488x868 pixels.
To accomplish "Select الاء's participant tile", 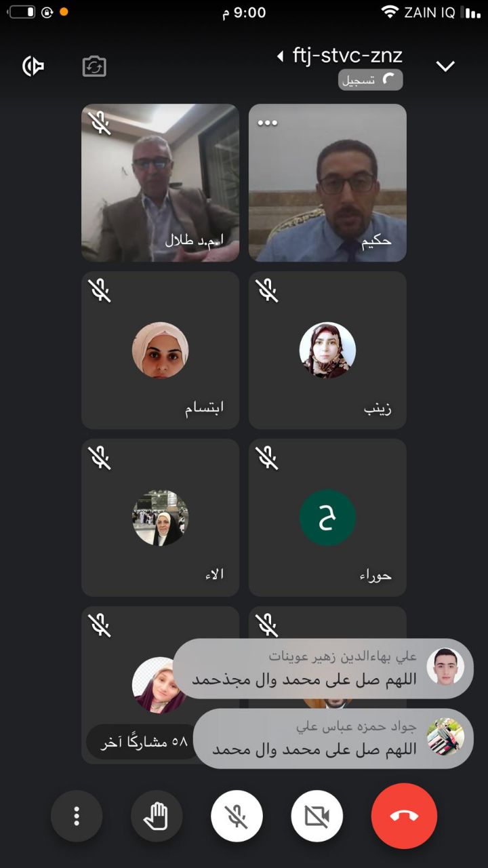I will [160, 518].
